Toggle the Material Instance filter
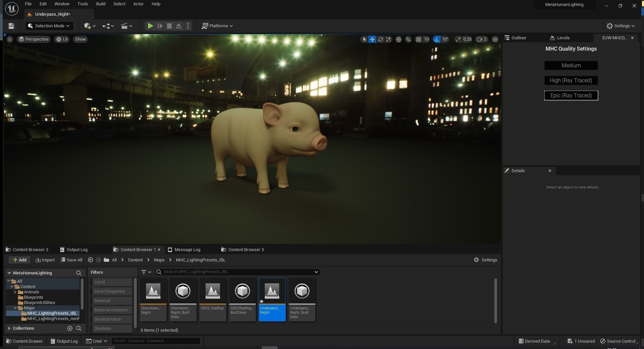Screen dimensions: 644x349 pyautogui.click(x=111, y=310)
